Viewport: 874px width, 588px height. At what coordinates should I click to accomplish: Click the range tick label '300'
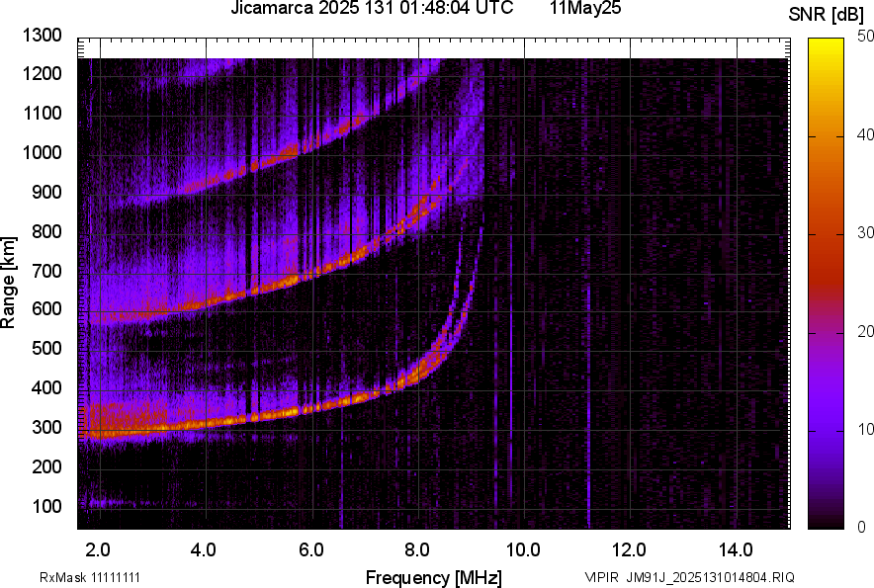tap(46, 428)
